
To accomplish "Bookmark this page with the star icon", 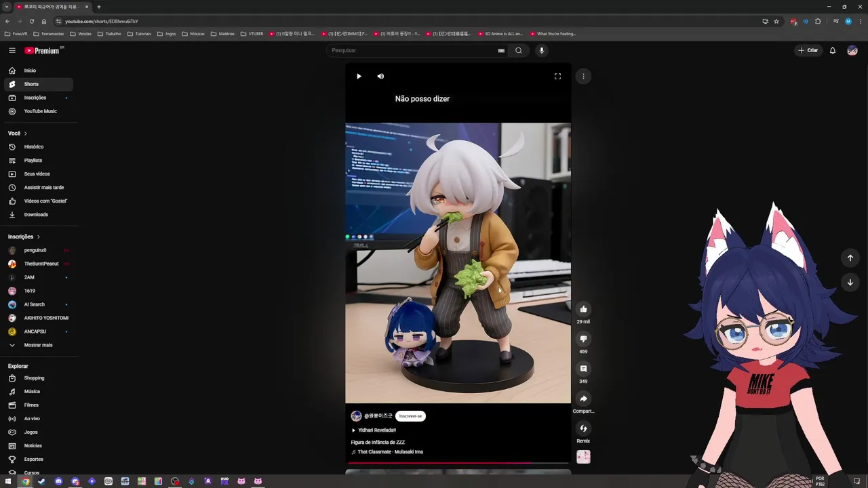I will [x=776, y=21].
